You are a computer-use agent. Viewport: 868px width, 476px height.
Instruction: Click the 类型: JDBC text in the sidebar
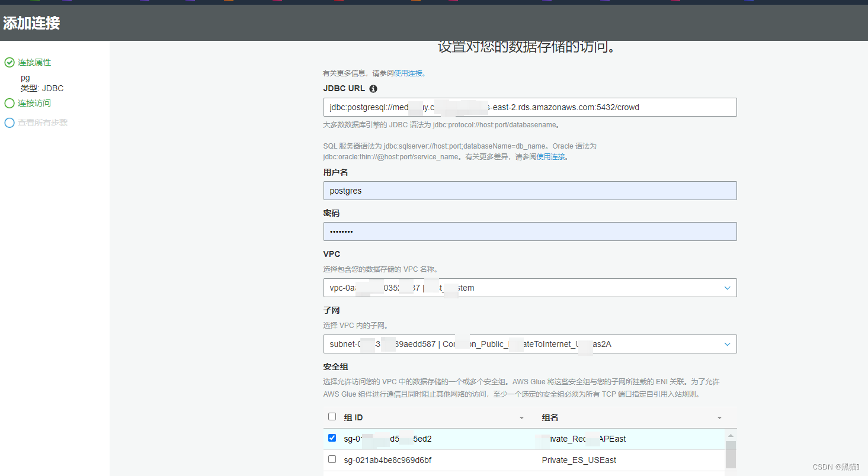42,88
